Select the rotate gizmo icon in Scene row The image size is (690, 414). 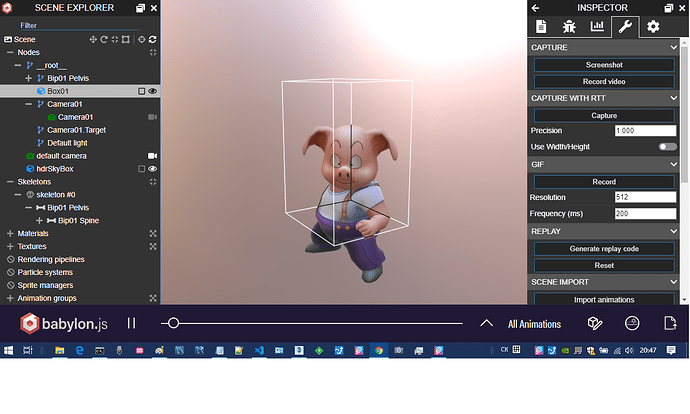click(104, 40)
